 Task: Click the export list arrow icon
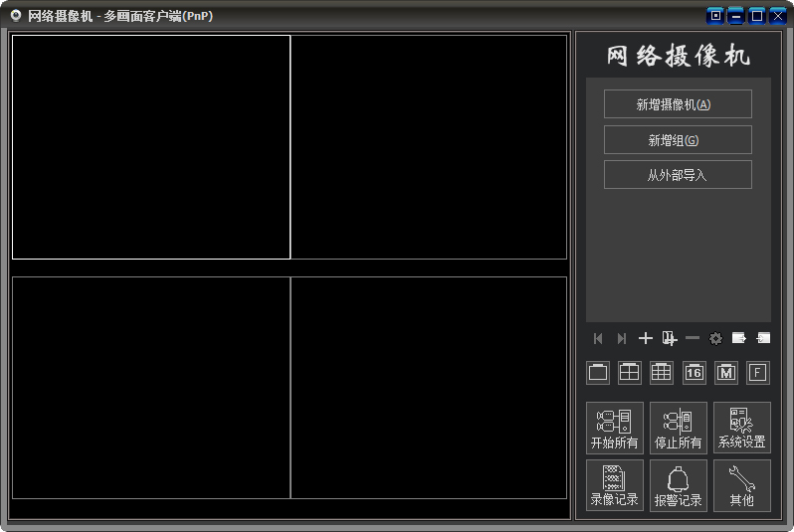pos(739,338)
